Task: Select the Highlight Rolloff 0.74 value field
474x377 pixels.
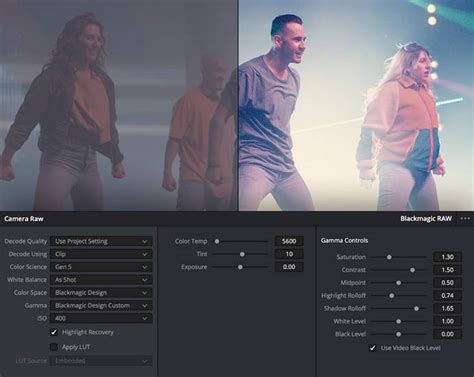Action: click(447, 296)
